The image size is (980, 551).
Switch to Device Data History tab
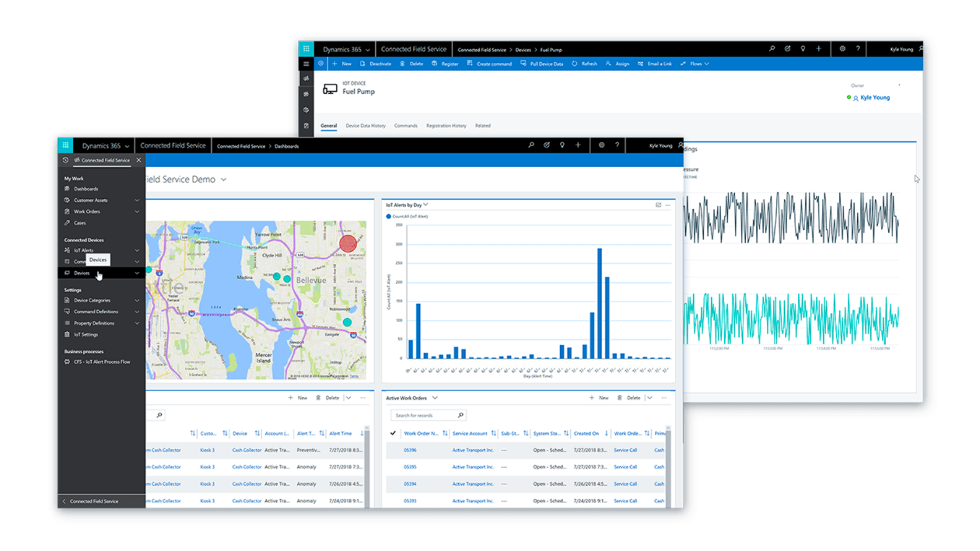point(365,126)
